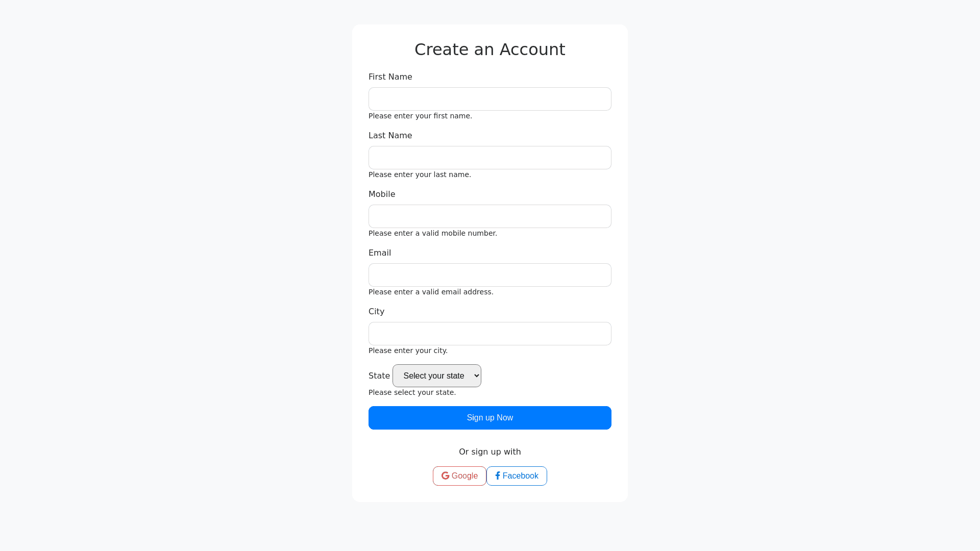Click the Facebook logo icon
The width and height of the screenshot is (980, 551).
[x=498, y=476]
